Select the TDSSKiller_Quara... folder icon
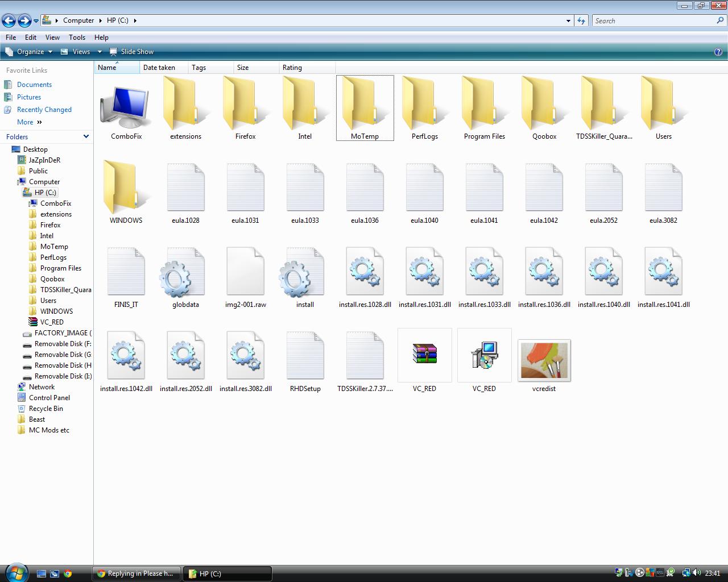Viewport: 728px width, 582px height. pyautogui.click(x=603, y=104)
